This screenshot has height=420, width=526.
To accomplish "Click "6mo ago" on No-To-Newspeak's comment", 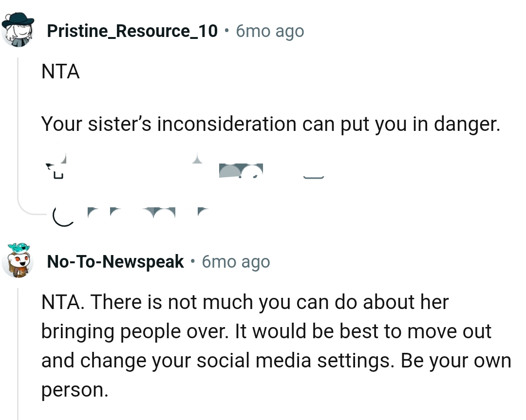I will tap(236, 262).
